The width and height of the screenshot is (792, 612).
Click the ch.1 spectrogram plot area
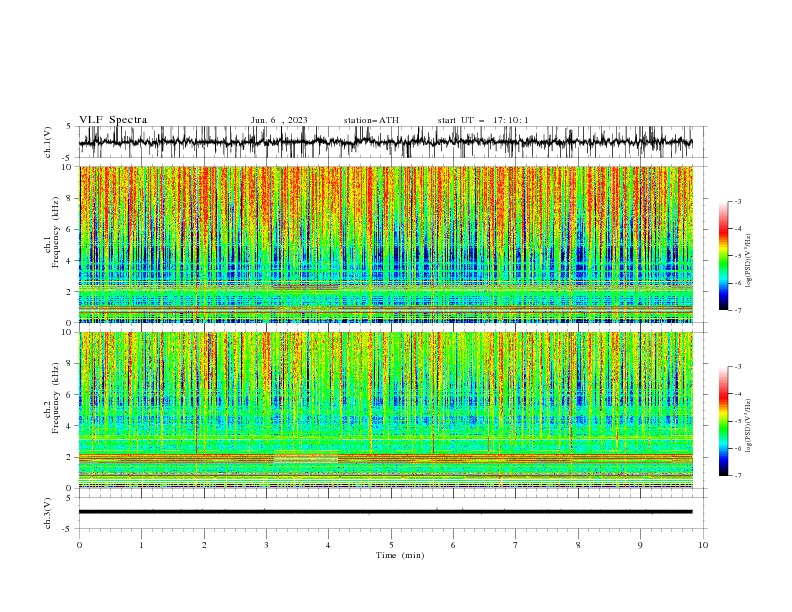point(386,244)
